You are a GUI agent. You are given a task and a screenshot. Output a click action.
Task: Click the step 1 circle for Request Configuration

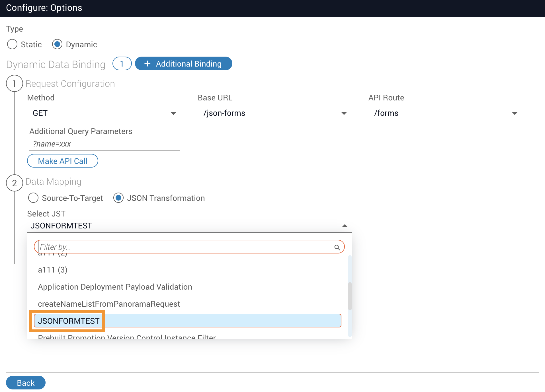pyautogui.click(x=14, y=84)
